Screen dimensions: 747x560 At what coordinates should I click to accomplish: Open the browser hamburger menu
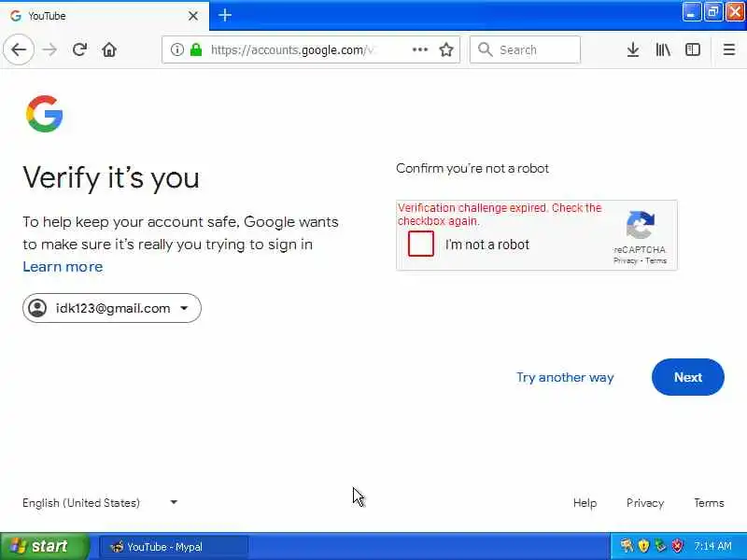point(729,49)
